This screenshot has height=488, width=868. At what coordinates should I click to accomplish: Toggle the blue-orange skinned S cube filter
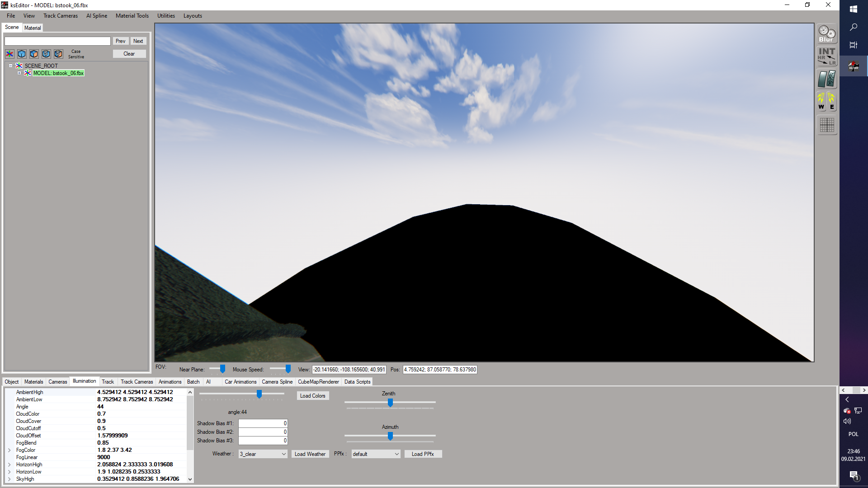point(58,54)
